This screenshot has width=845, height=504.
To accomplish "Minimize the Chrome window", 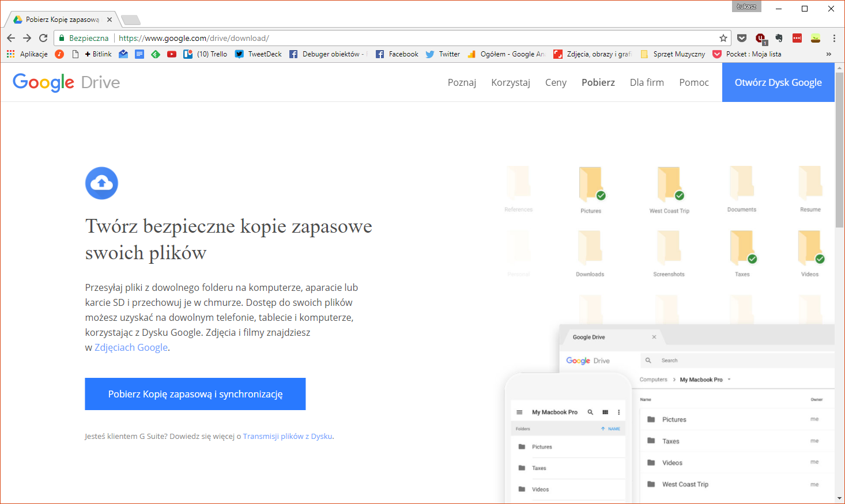I will [x=778, y=9].
